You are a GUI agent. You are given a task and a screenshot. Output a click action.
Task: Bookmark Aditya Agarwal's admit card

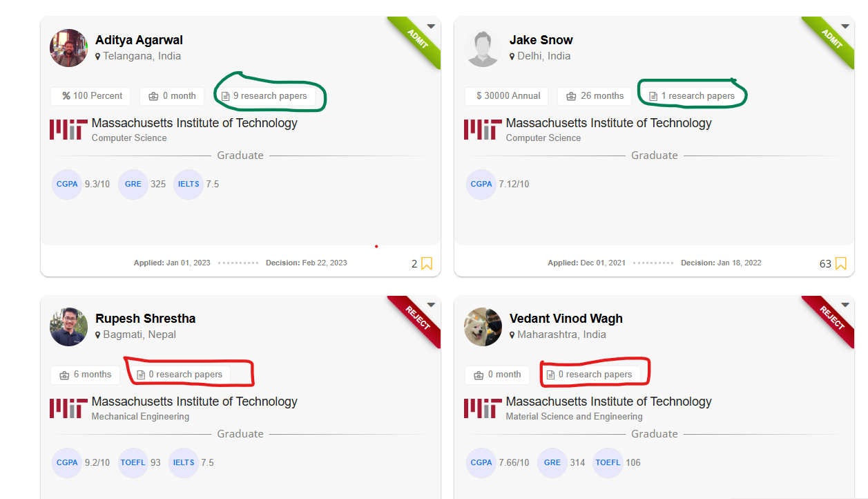(x=427, y=263)
